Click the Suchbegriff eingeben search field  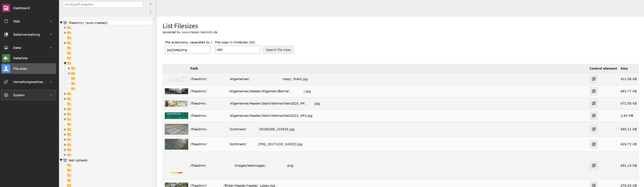[x=103, y=5]
